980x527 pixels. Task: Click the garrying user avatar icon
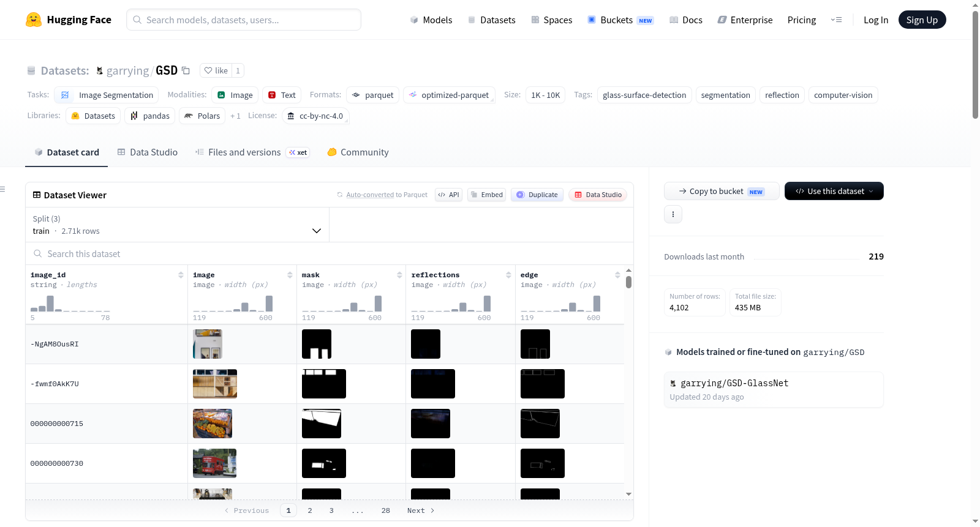tap(100, 71)
